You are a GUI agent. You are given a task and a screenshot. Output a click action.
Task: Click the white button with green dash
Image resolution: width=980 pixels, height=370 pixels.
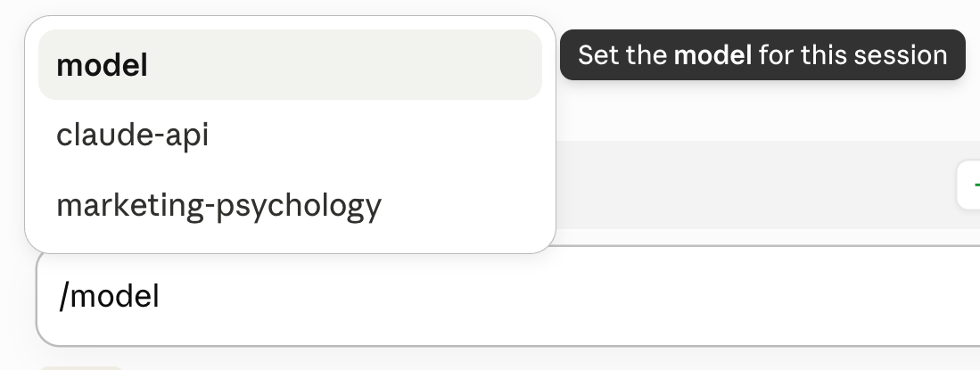[x=968, y=185]
